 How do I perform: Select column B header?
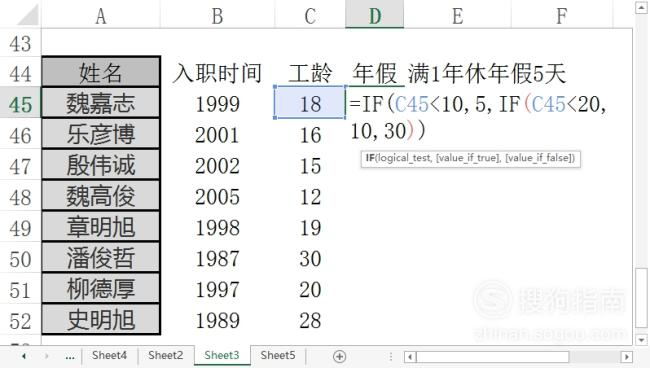pyautogui.click(x=217, y=16)
